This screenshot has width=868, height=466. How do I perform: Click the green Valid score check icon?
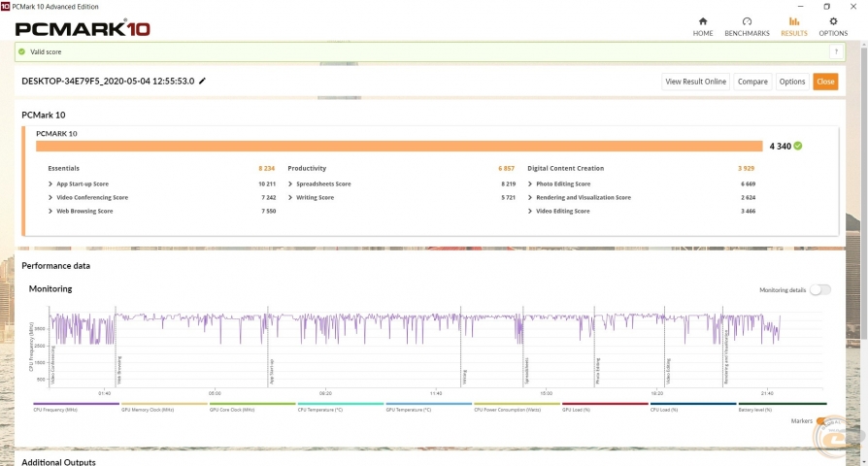pyautogui.click(x=21, y=51)
